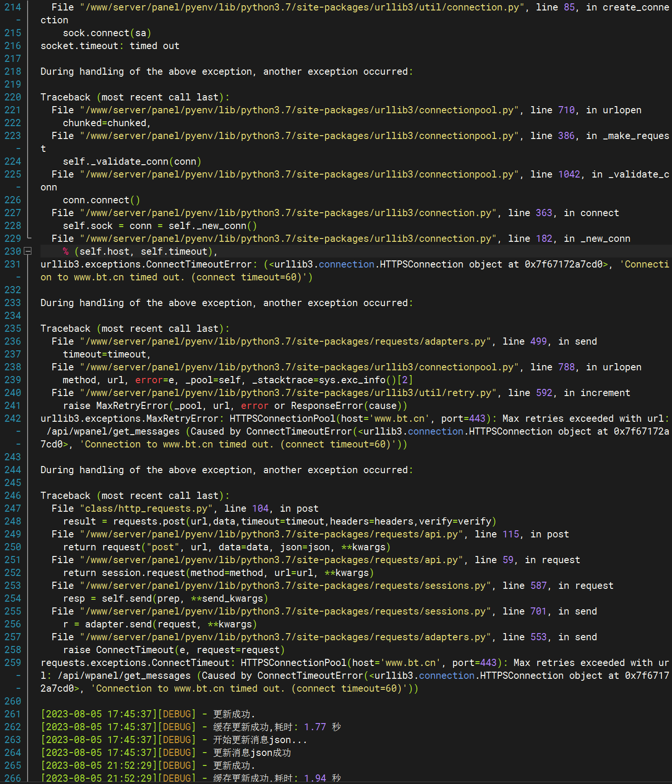672x784 pixels.
Task: Click the text 'sock.connect(sa)'
Action: click(x=107, y=33)
